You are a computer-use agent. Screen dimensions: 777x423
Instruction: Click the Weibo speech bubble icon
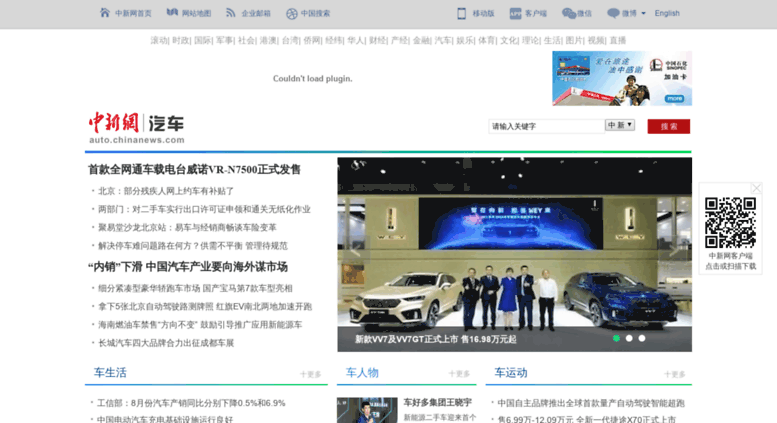click(x=613, y=13)
